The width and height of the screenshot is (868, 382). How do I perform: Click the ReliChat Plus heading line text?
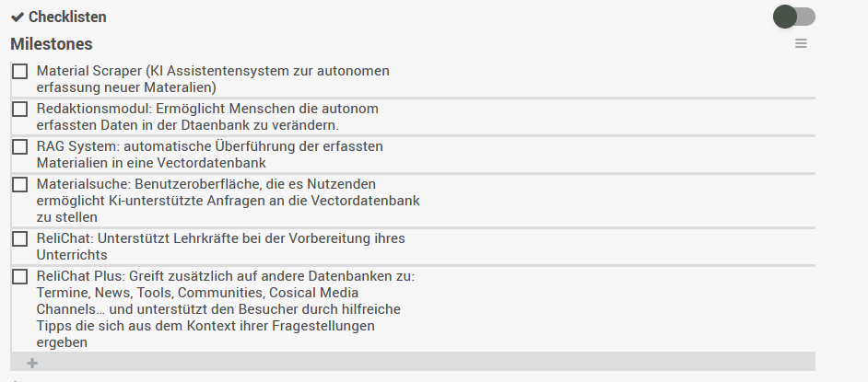pos(226,276)
